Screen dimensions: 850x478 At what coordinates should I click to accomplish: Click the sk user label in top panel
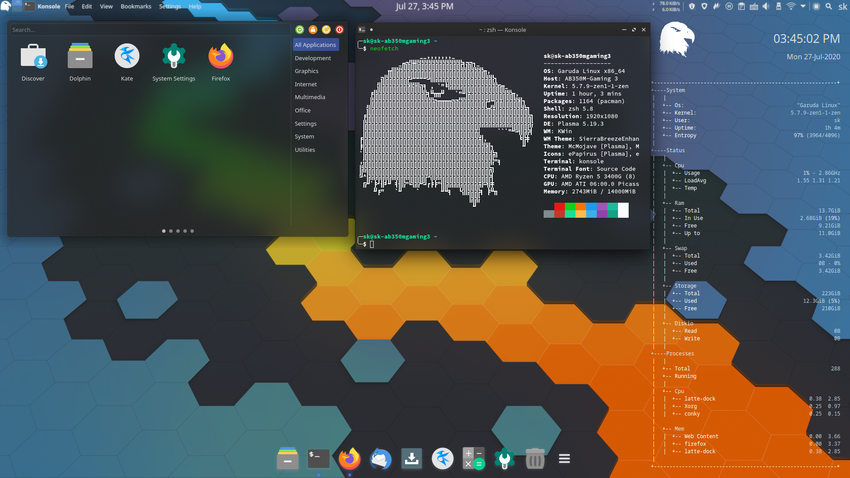pyautogui.click(x=843, y=7)
